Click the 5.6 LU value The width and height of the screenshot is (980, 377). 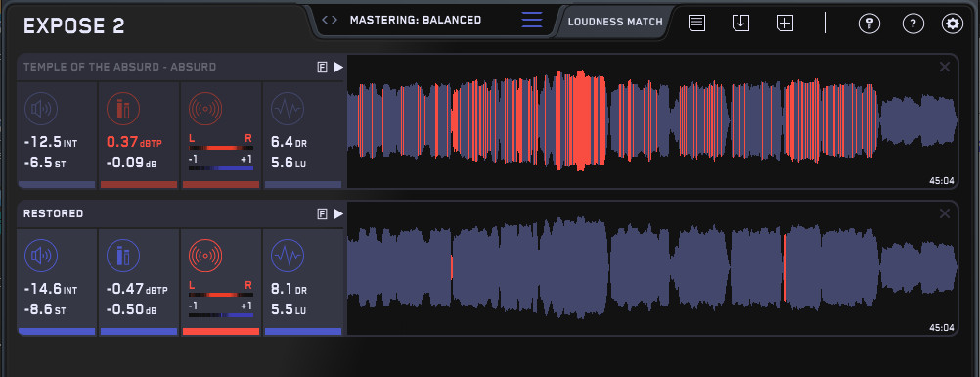289,164
